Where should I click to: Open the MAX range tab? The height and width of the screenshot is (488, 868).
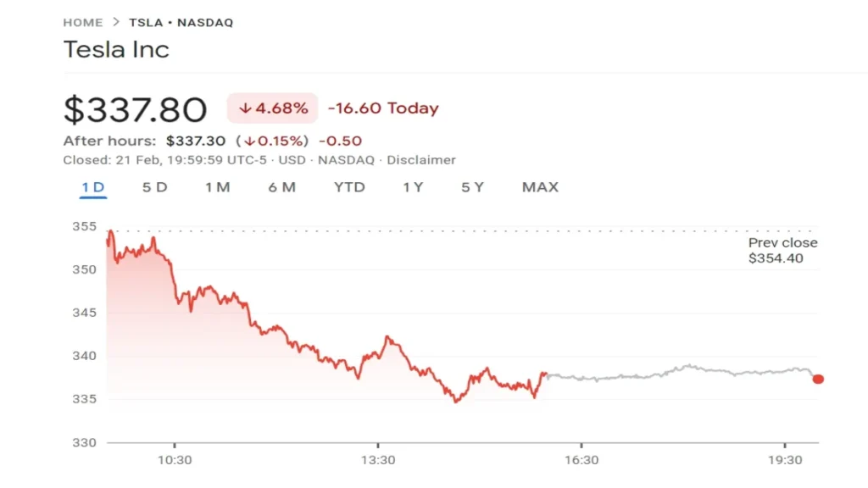(540, 187)
